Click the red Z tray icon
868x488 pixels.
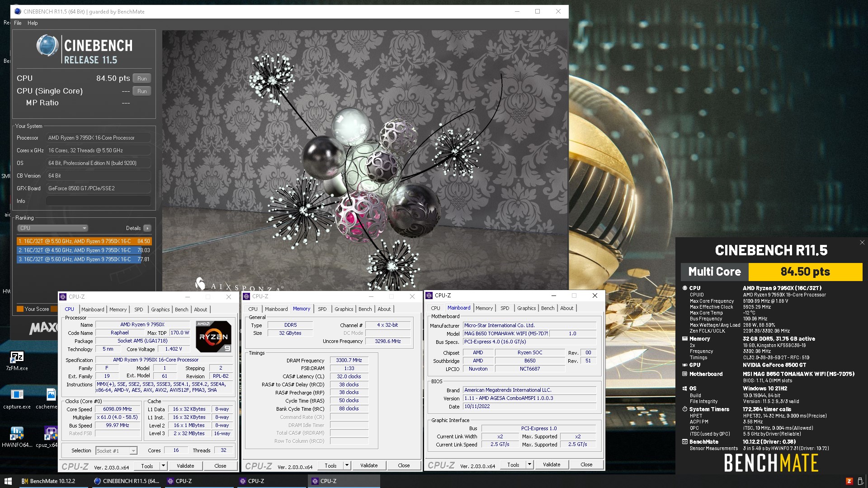tap(849, 481)
